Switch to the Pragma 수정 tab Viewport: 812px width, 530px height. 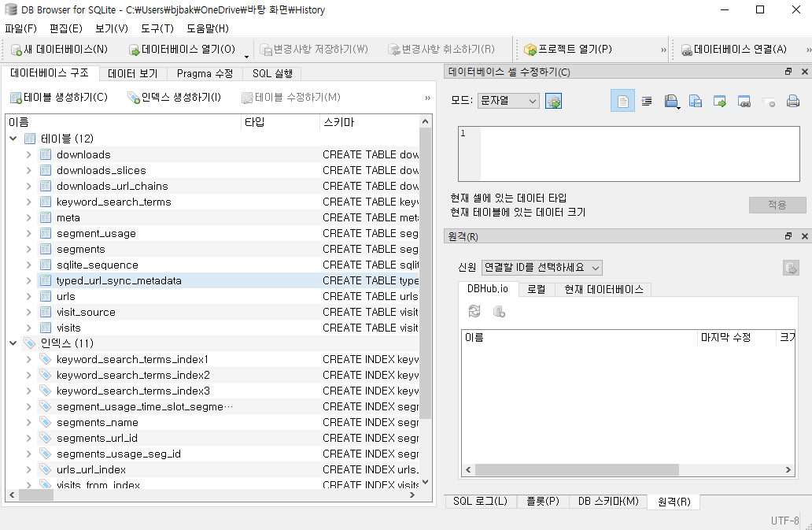click(x=205, y=73)
